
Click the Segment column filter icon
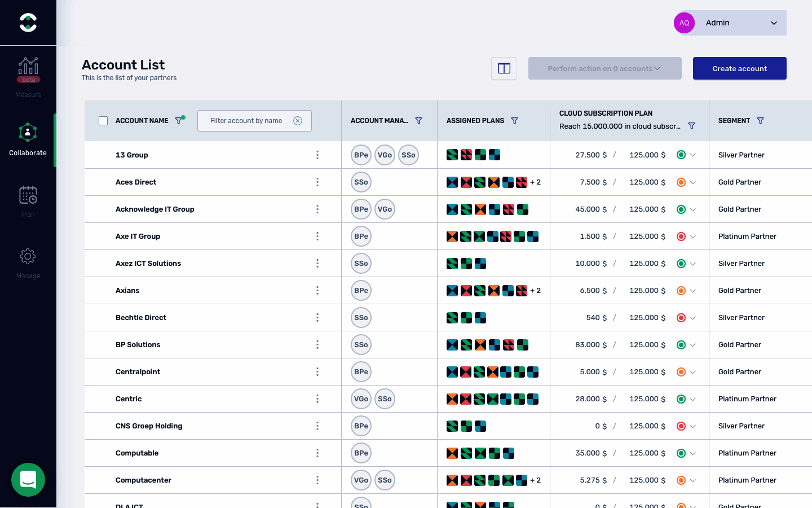[760, 121]
